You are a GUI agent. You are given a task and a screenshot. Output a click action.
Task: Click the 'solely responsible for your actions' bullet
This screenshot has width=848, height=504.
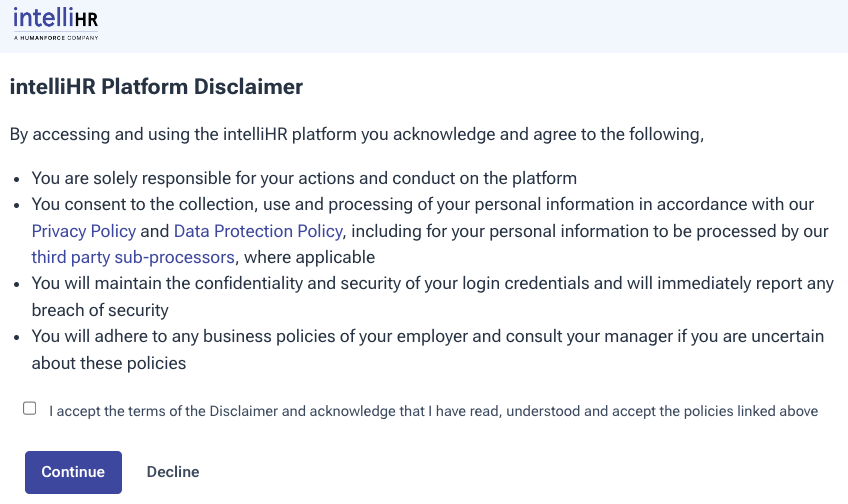coord(304,179)
